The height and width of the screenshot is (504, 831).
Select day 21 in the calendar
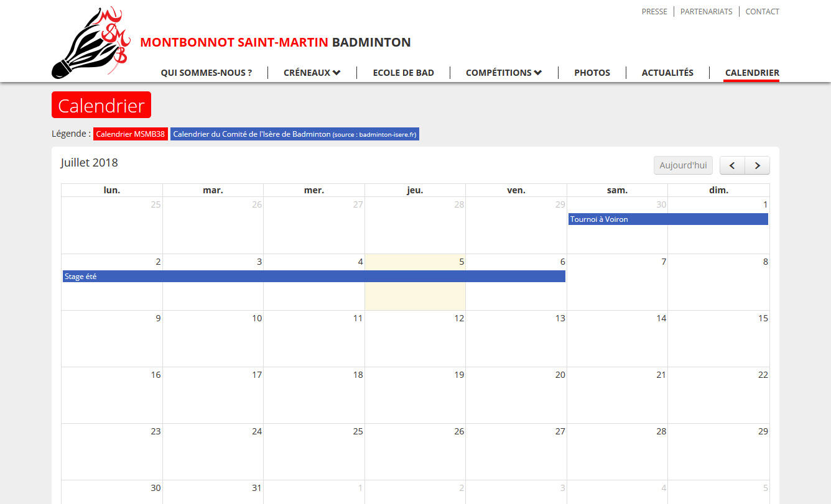(x=617, y=395)
